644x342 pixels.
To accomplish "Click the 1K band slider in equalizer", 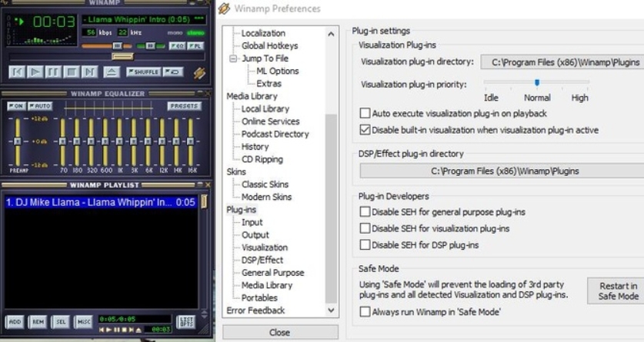I will pyautogui.click(x=119, y=142).
